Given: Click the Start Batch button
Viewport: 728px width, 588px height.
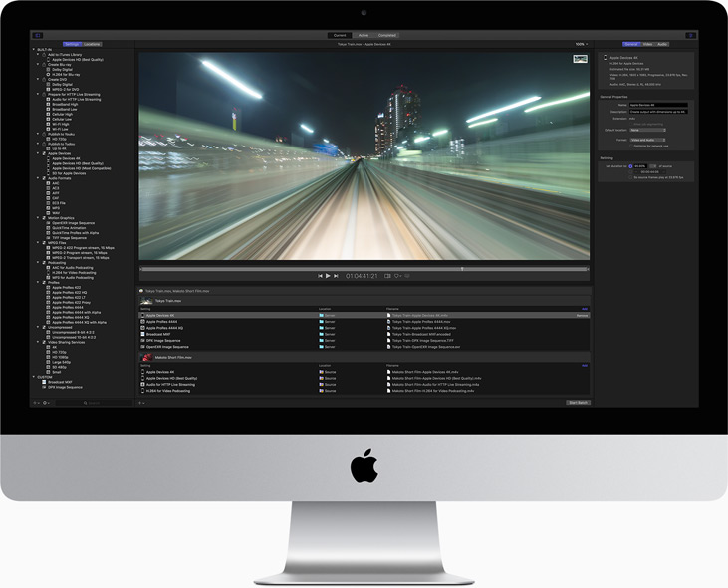Looking at the screenshot, I should (x=578, y=402).
